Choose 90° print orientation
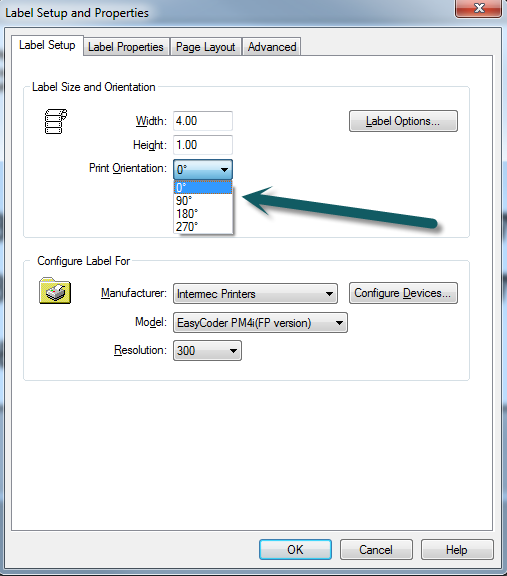Image resolution: width=507 pixels, height=576 pixels. tap(203, 201)
